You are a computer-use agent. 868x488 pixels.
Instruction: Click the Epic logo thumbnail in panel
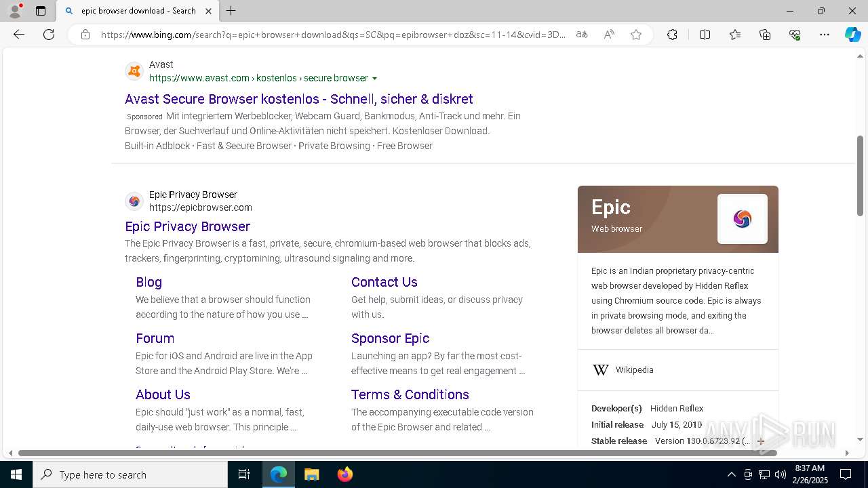click(743, 219)
